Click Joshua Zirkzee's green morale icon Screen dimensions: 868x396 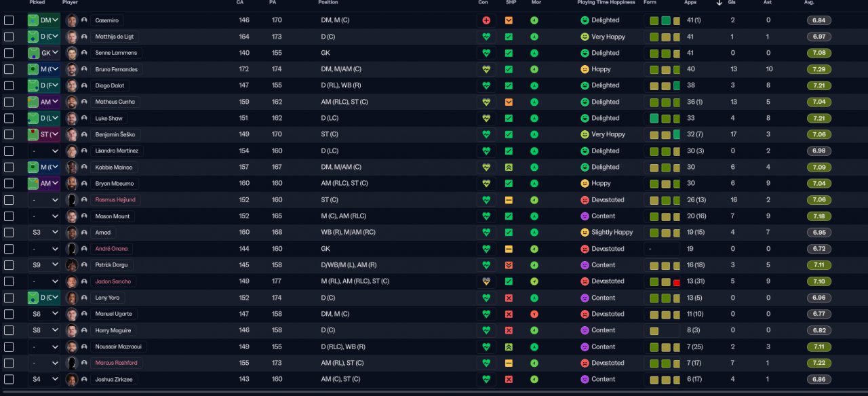[534, 379]
